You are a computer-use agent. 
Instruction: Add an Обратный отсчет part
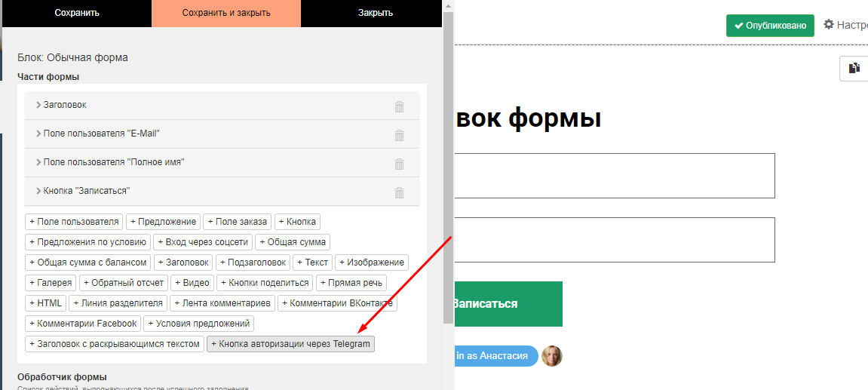coord(124,283)
